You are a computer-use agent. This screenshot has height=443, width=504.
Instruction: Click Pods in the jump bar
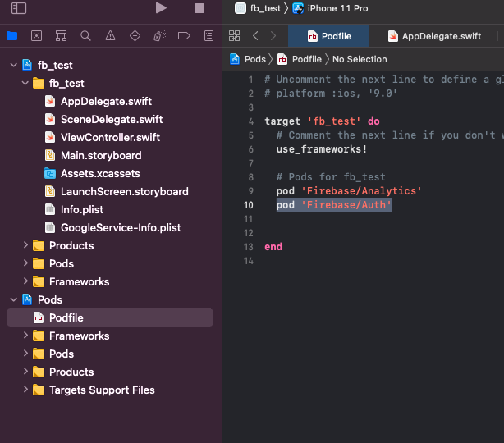248,59
